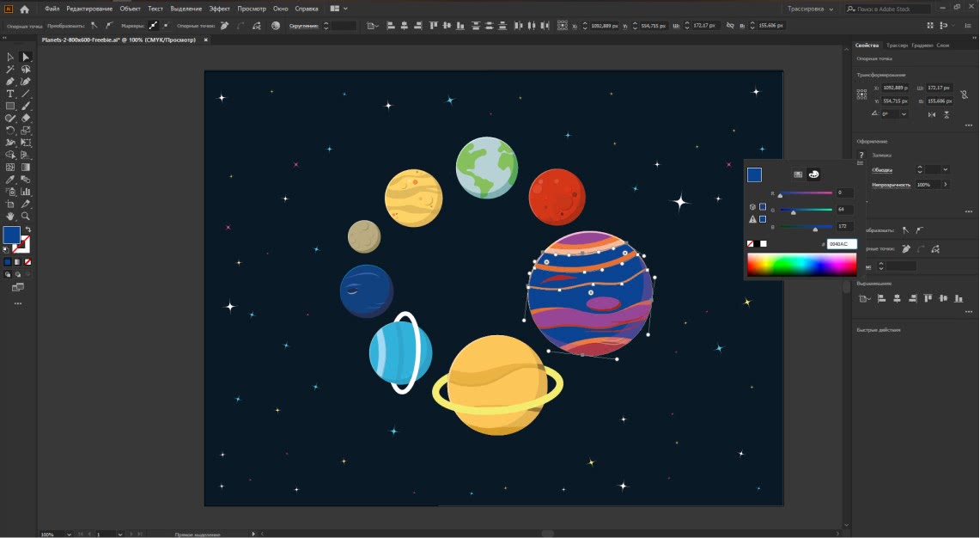Select the Eyedropper tool
Image resolution: width=980 pixels, height=538 pixels.
pyautogui.click(x=10, y=180)
